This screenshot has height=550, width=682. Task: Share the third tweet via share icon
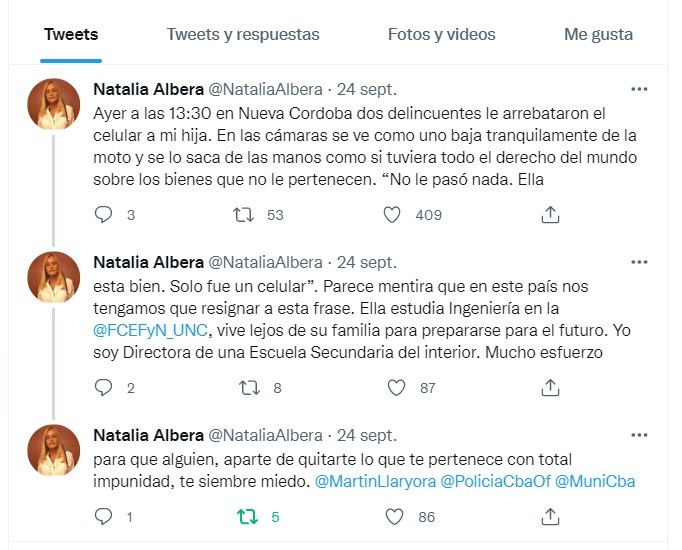point(550,516)
